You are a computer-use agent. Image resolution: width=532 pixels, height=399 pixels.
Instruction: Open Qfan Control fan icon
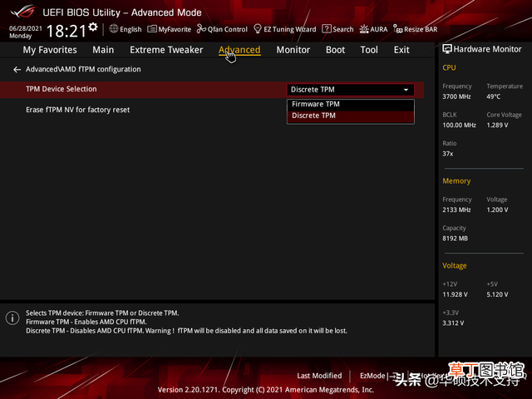pyautogui.click(x=201, y=29)
